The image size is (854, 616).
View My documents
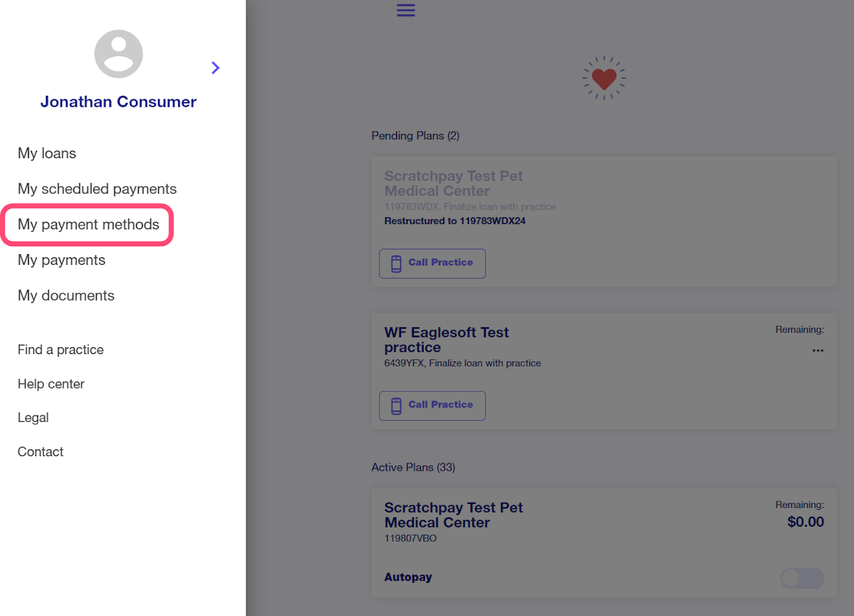pyautogui.click(x=66, y=295)
